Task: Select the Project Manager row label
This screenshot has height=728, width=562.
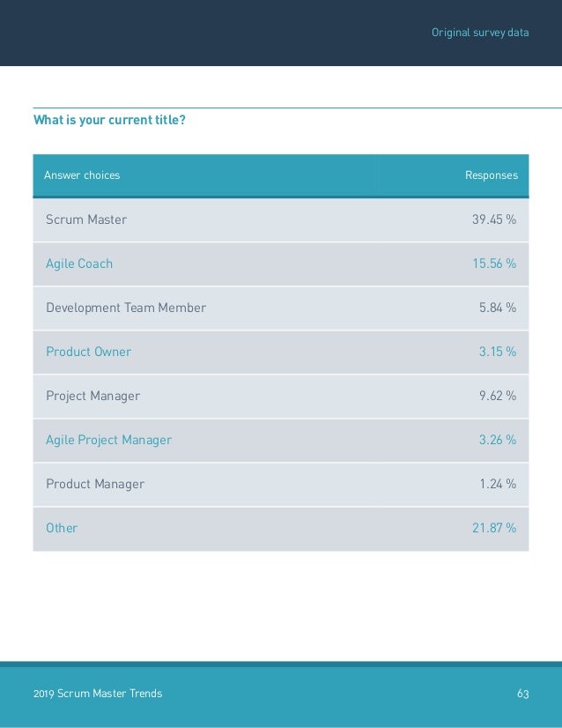Action: [x=92, y=396]
